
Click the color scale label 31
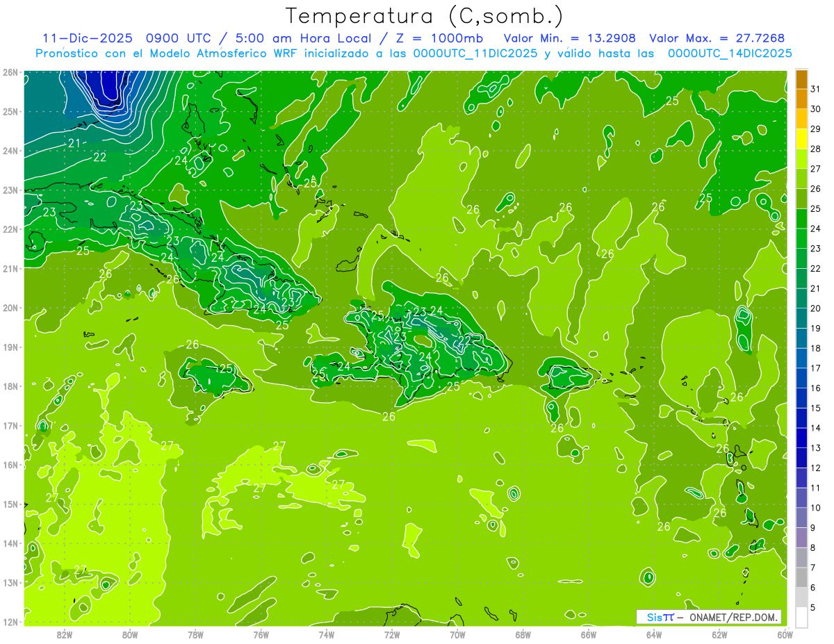click(815, 89)
